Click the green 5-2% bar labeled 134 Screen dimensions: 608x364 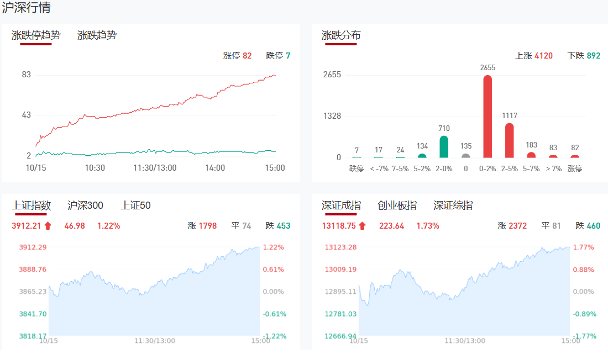click(422, 156)
